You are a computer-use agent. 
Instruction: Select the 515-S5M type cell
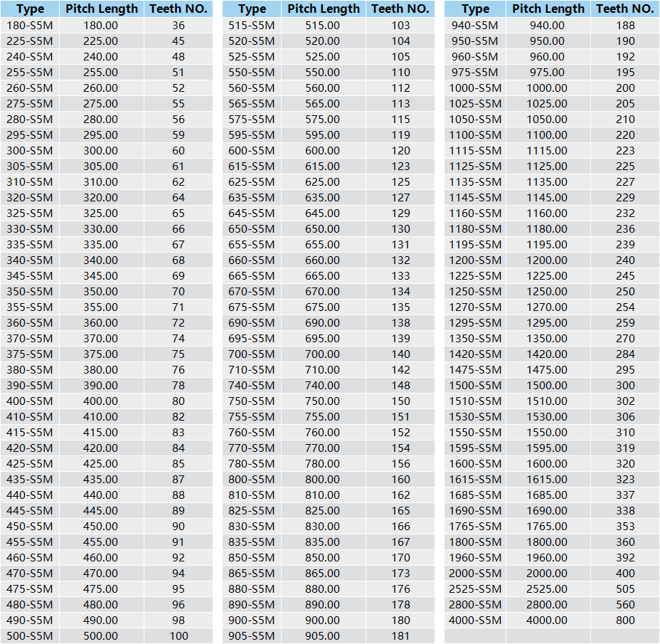click(252, 26)
